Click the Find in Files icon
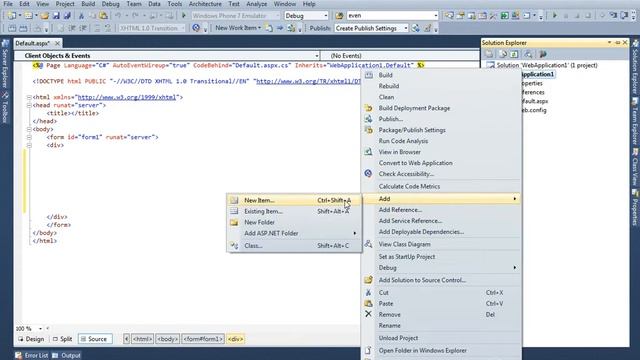This screenshot has width=640, height=360. (339, 16)
